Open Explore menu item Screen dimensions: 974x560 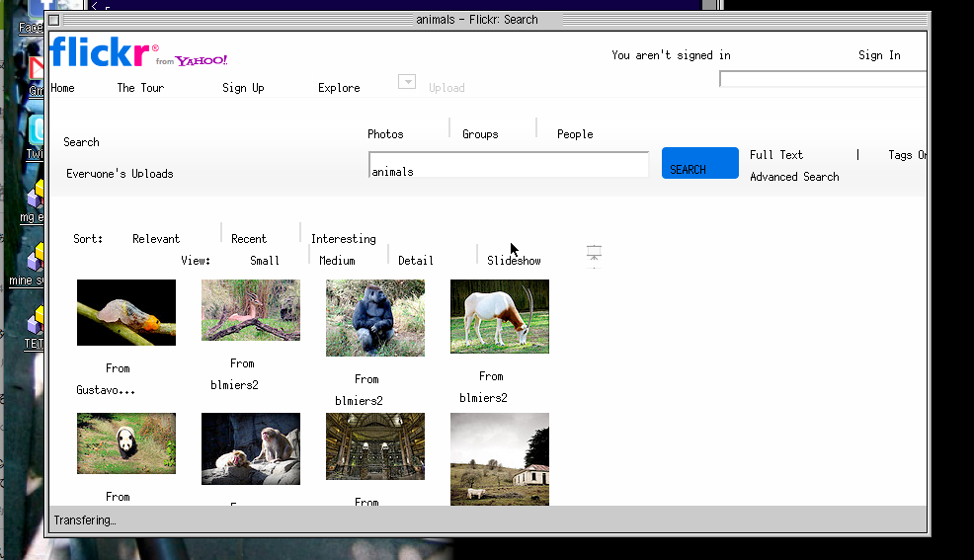339,88
